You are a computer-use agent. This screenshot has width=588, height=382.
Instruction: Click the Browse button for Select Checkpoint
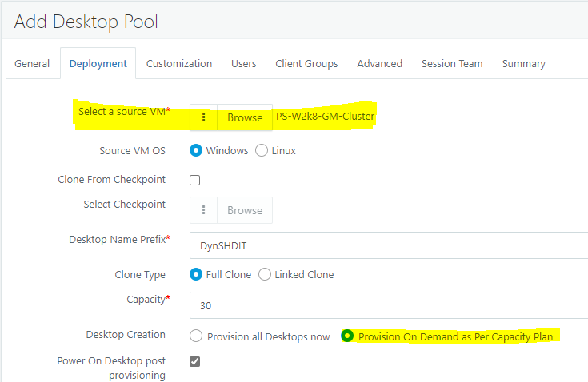(244, 210)
